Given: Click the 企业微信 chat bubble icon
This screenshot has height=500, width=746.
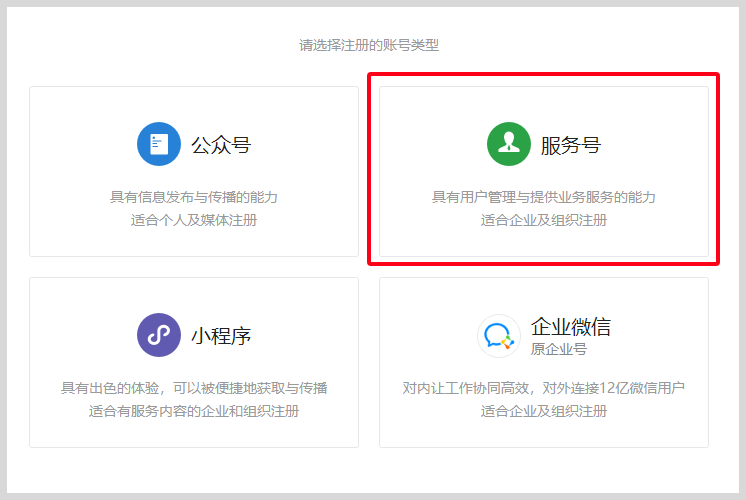Looking at the screenshot, I should coord(499,336).
